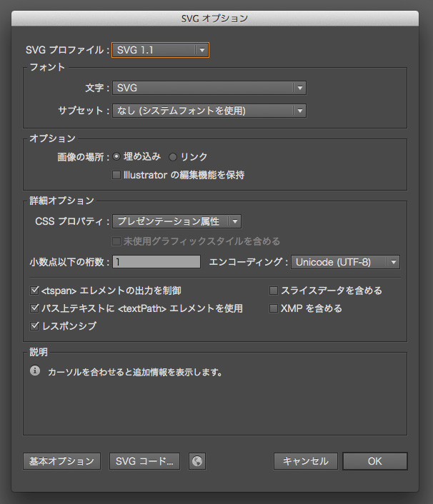Uncheck パス上テキストに <textPath> エレメントを使用
Image resolution: width=433 pixels, height=504 pixels.
click(x=34, y=308)
